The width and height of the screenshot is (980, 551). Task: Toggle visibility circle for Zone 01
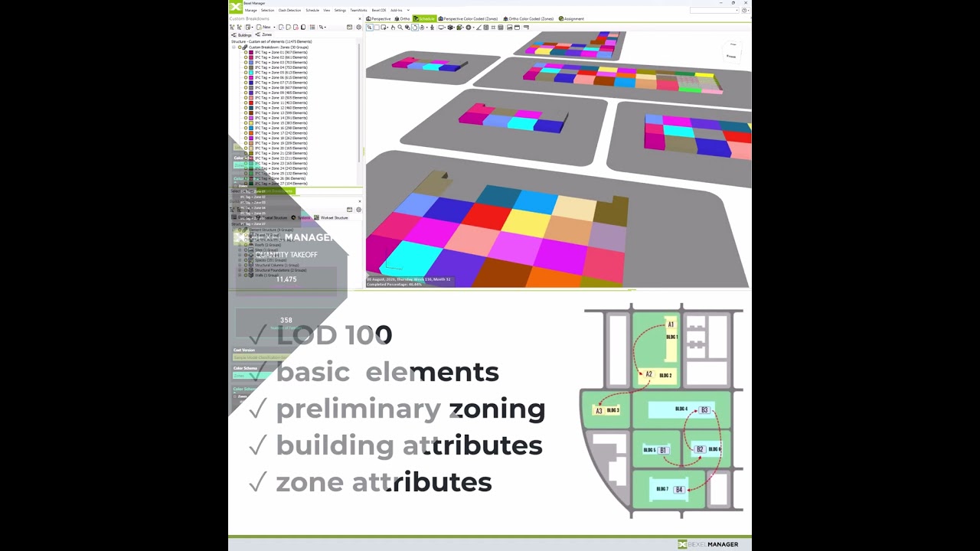pos(246,52)
